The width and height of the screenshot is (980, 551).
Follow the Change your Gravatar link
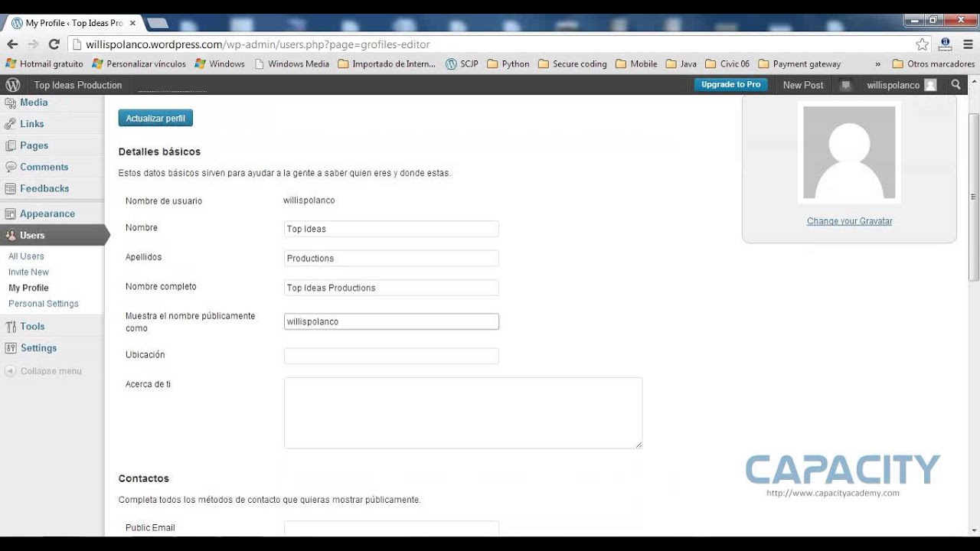coord(850,221)
